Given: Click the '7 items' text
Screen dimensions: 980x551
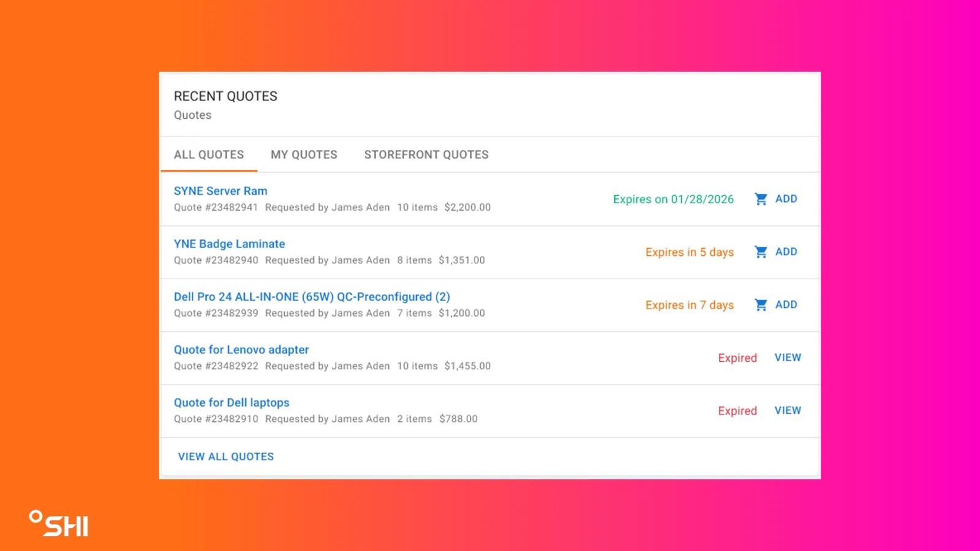Looking at the screenshot, I should click(414, 313).
